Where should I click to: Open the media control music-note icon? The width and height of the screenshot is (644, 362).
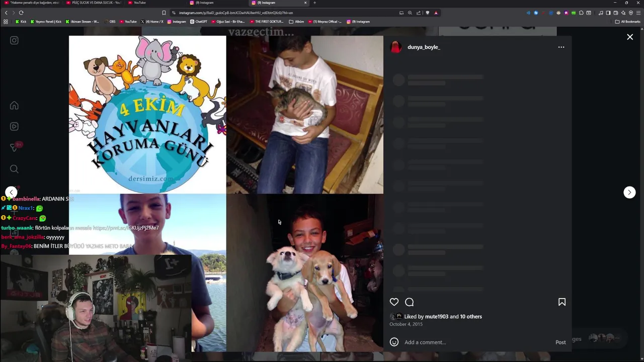(601, 13)
